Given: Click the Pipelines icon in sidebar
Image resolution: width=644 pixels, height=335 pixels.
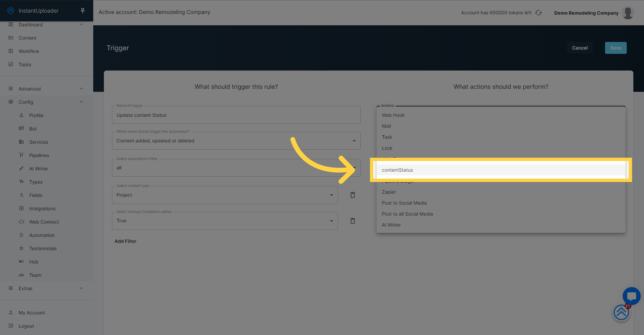Looking at the screenshot, I should point(21,155).
